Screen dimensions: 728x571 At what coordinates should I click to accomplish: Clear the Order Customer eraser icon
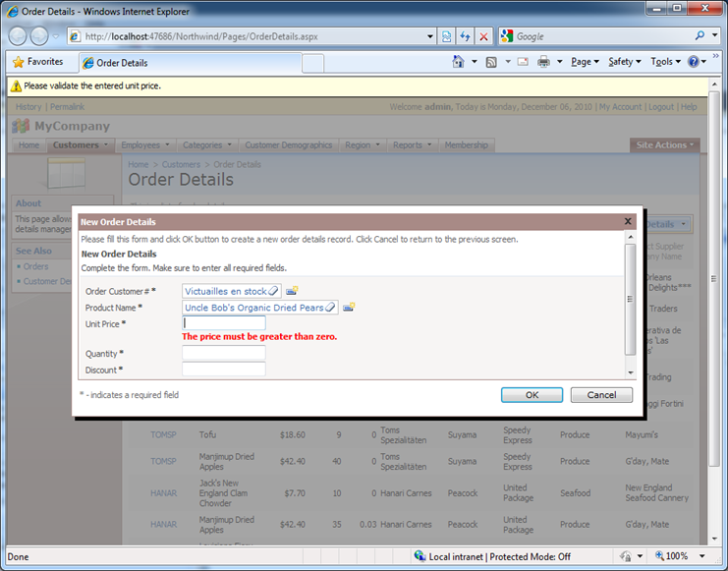pyautogui.click(x=273, y=291)
